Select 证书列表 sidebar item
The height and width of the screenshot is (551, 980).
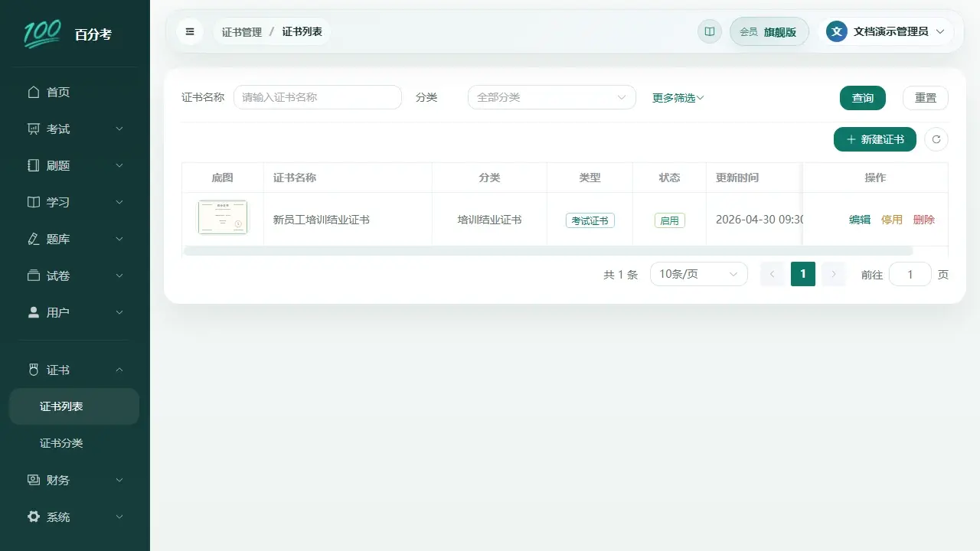pos(74,406)
